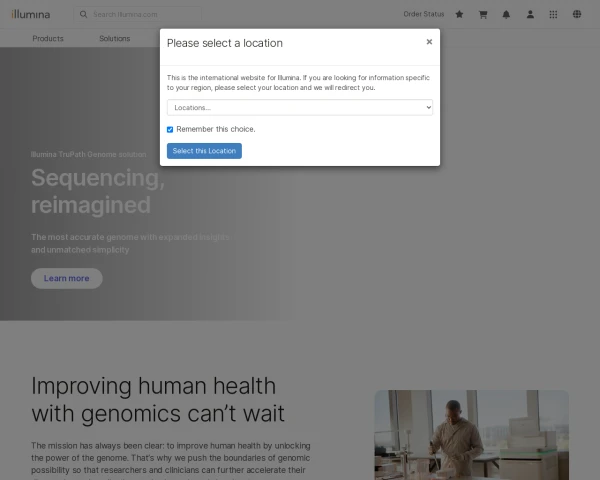The image size is (600, 480).
Task: Click Select this Location button
Action: [x=204, y=151]
